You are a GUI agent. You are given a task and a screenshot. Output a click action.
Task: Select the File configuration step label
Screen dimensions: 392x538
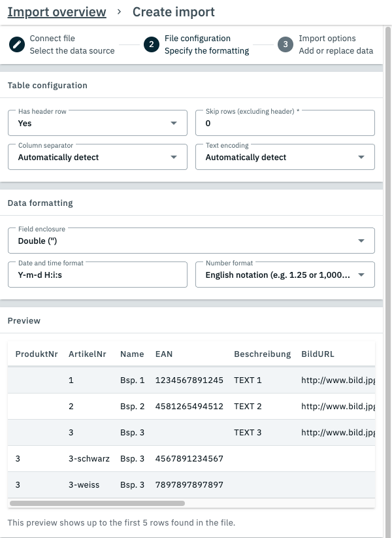point(197,38)
